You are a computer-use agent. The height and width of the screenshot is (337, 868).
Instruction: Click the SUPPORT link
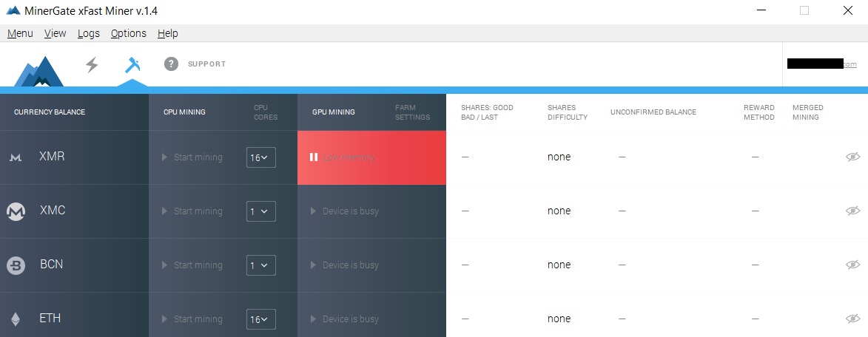(x=207, y=64)
